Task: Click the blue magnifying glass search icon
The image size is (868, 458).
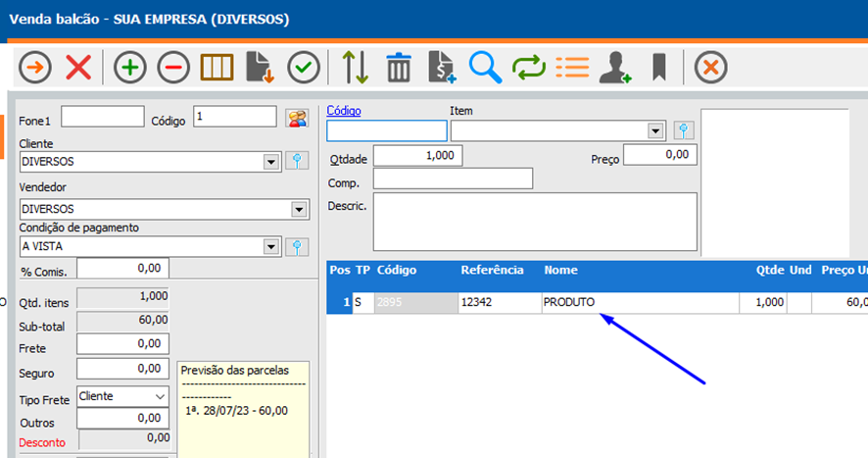Action: pyautogui.click(x=485, y=68)
